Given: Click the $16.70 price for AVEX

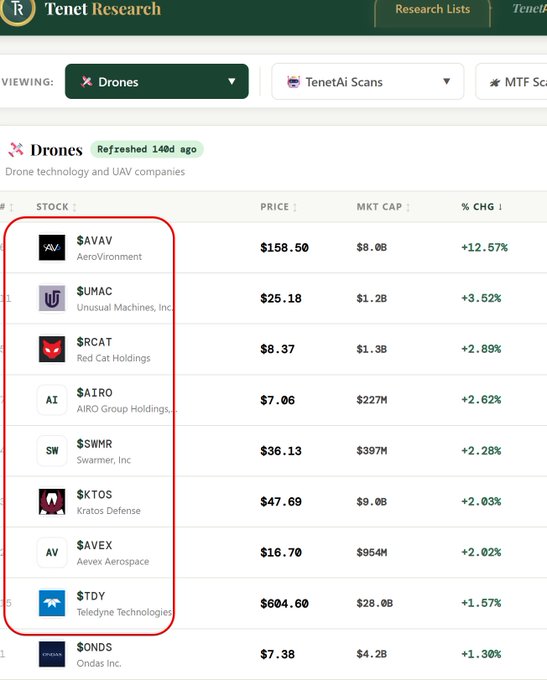Looking at the screenshot, I should tap(281, 552).
